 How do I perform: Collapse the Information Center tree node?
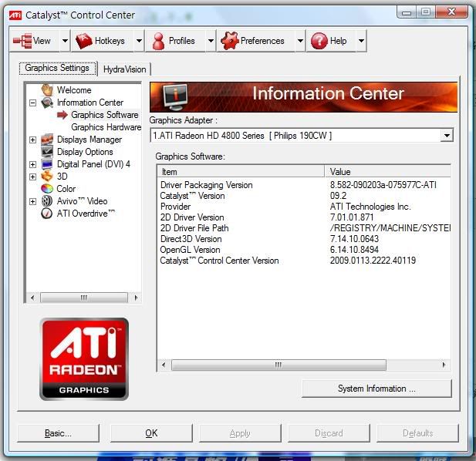(32, 103)
